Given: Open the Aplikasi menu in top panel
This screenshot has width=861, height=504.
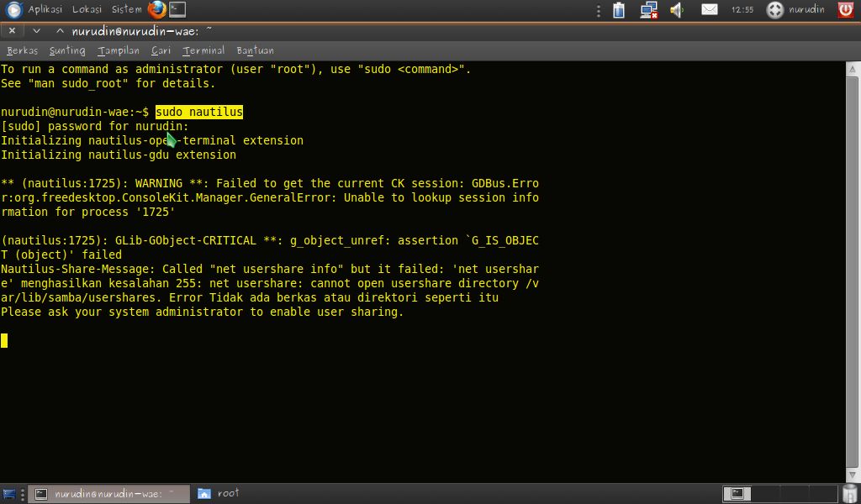Looking at the screenshot, I should (45, 9).
